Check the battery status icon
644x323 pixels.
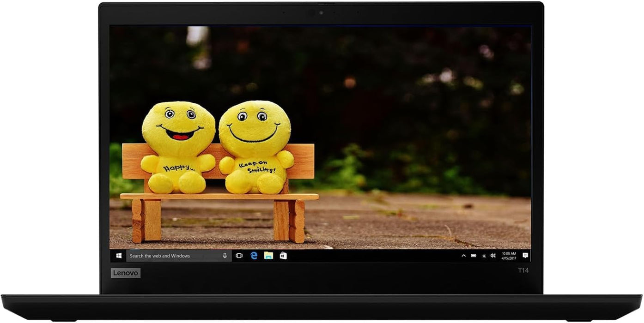tap(474, 256)
